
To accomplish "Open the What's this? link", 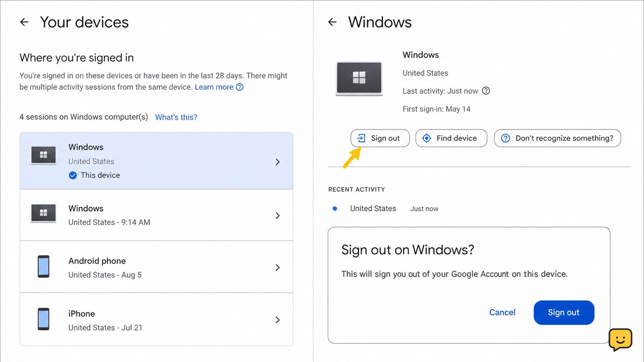I will [176, 117].
